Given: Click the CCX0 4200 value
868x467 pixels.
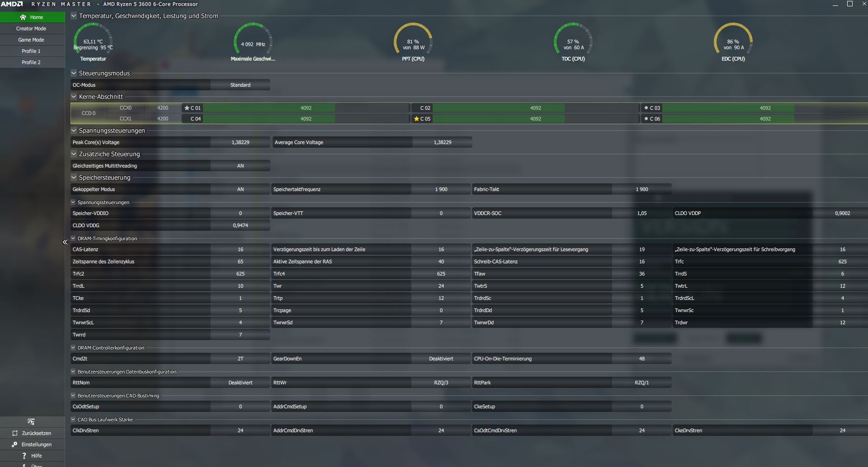Looking at the screenshot, I should [163, 108].
